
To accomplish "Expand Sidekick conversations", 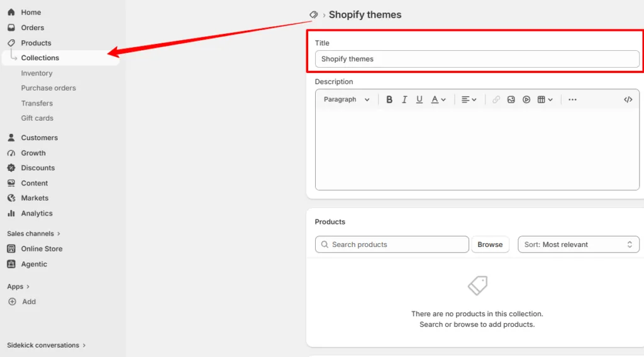I will 47,345.
